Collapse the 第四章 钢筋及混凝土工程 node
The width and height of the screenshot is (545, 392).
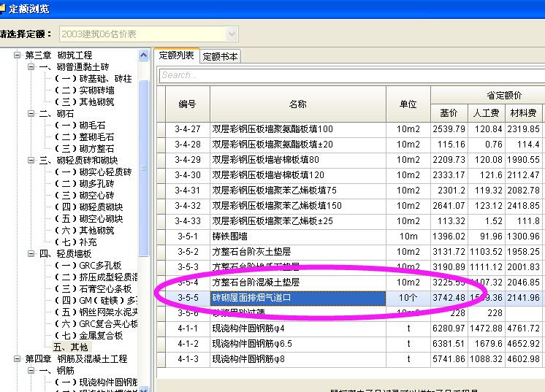(x=17, y=358)
